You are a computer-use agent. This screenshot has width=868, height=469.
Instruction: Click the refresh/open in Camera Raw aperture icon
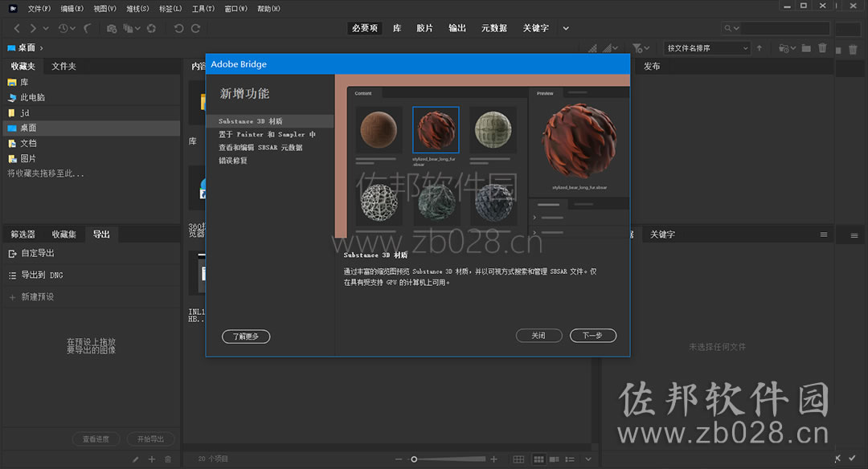151,28
